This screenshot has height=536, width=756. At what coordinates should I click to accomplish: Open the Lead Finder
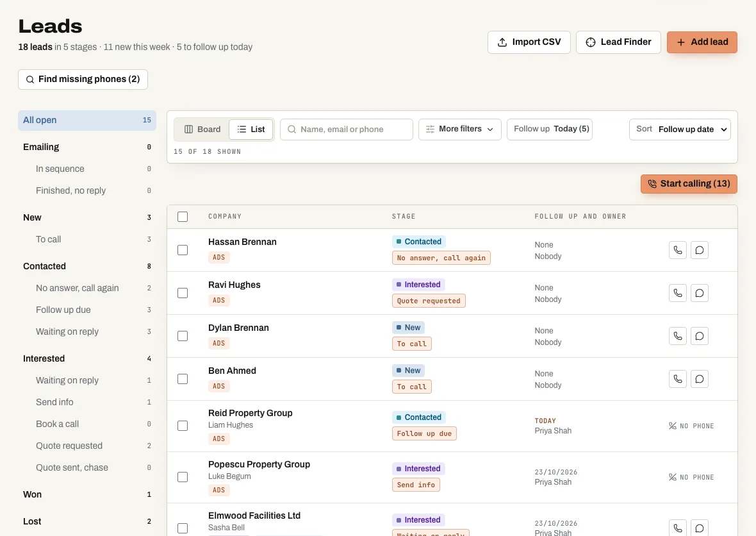click(618, 42)
